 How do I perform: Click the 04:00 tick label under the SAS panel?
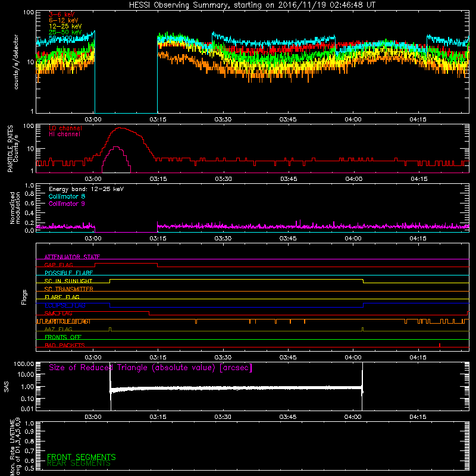(353, 417)
